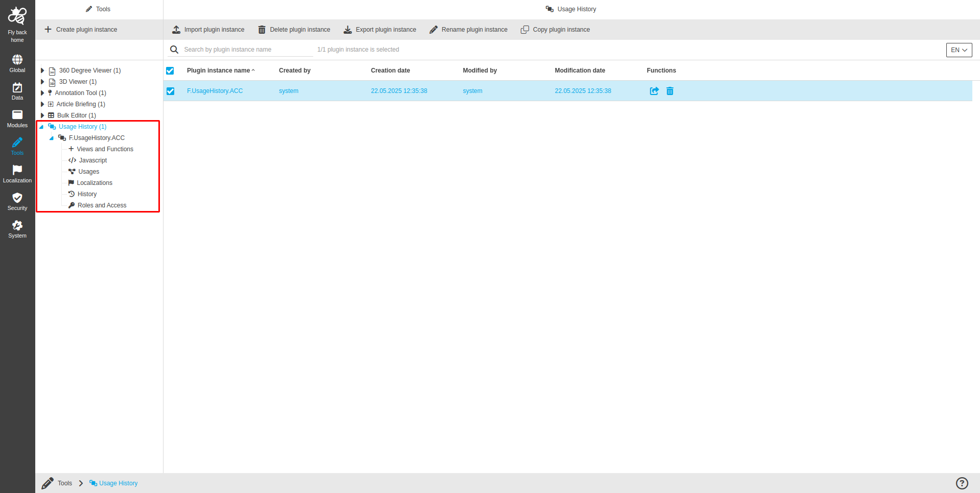Open the Security shield section
Viewport: 980px width, 493px height.
[x=17, y=201]
